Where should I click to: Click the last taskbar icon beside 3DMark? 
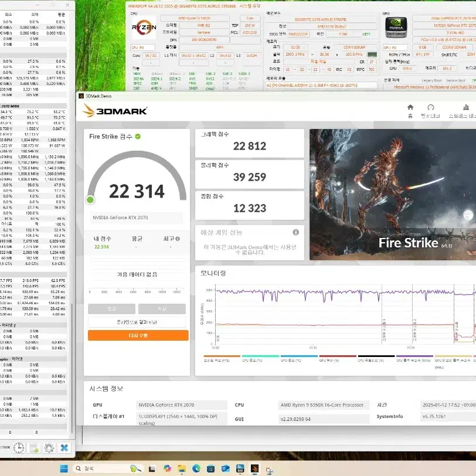click(269, 470)
